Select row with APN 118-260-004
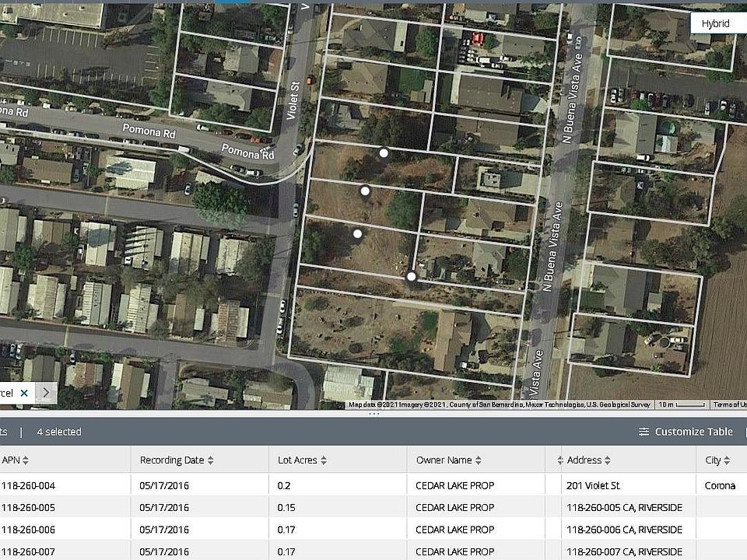The height and width of the screenshot is (560, 747). [x=373, y=485]
